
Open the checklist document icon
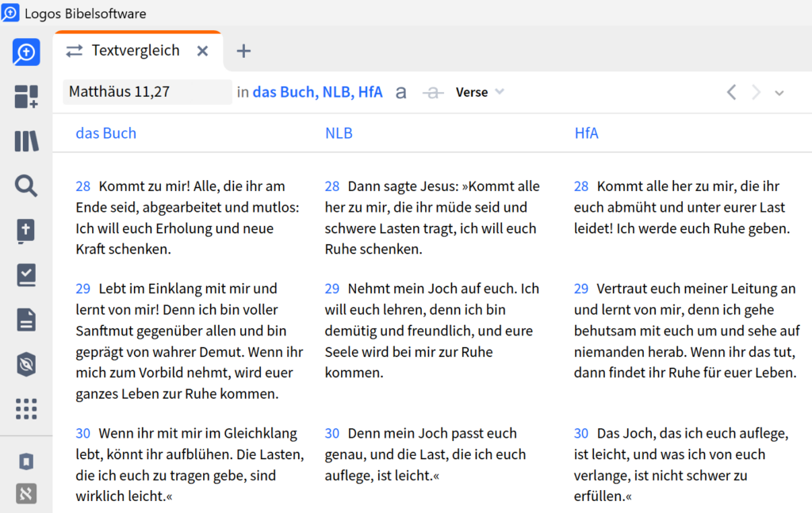pos(26,275)
